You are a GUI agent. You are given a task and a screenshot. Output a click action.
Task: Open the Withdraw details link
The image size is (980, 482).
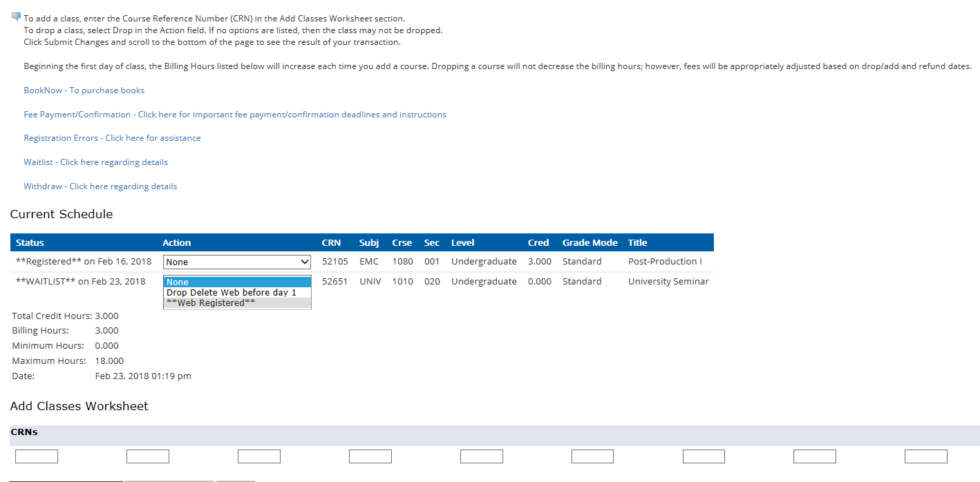coord(100,186)
